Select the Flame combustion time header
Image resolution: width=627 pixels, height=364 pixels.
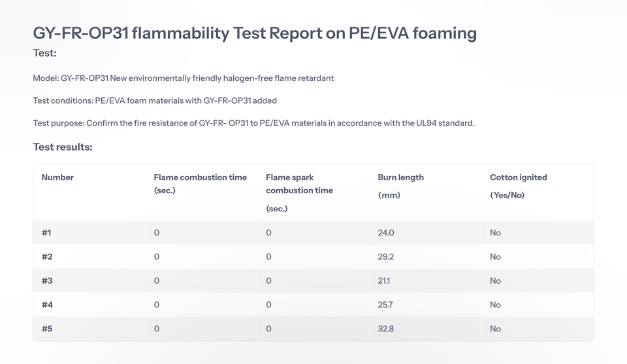[200, 183]
